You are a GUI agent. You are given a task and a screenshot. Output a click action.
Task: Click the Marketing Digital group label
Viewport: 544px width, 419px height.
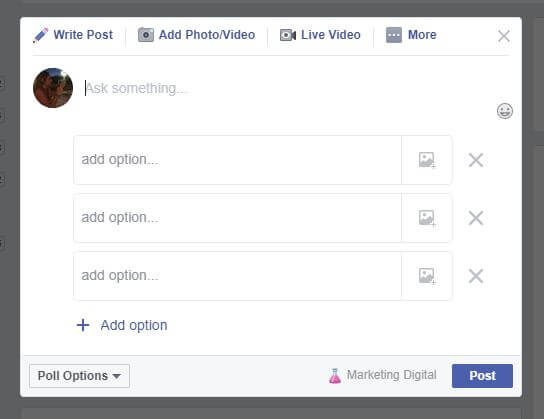click(x=392, y=375)
